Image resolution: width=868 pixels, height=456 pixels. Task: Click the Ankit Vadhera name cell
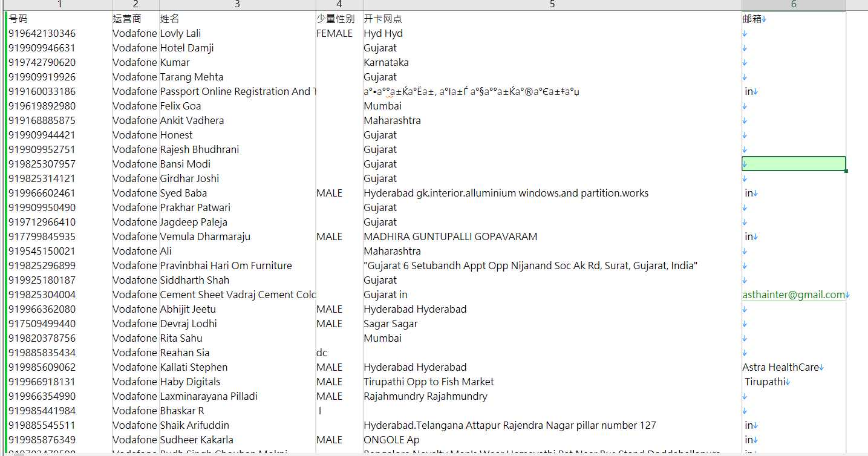[x=237, y=120]
